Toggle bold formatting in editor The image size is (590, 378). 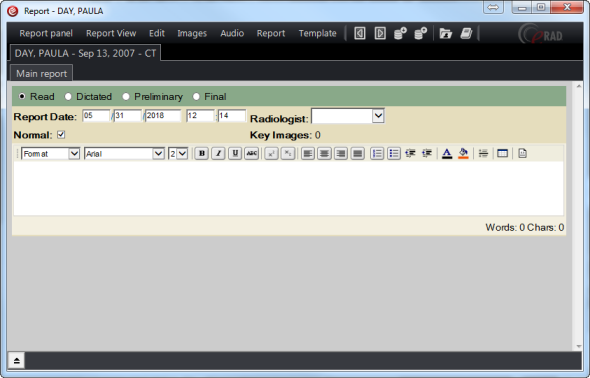(x=202, y=153)
